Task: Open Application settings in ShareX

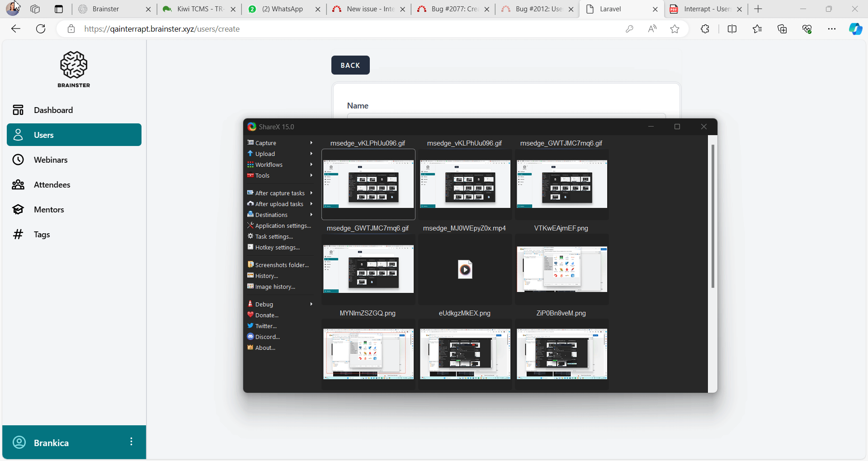Action: point(283,226)
